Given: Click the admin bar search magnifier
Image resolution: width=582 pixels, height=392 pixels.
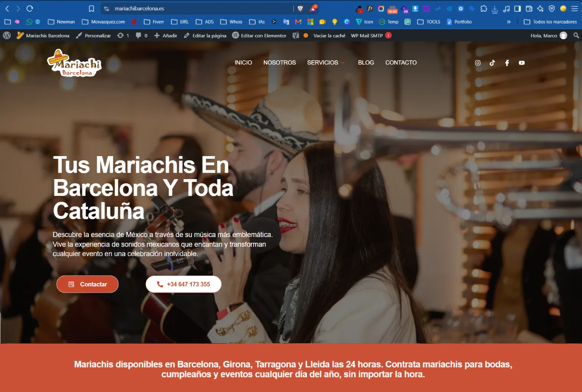Looking at the screenshot, I should (576, 35).
